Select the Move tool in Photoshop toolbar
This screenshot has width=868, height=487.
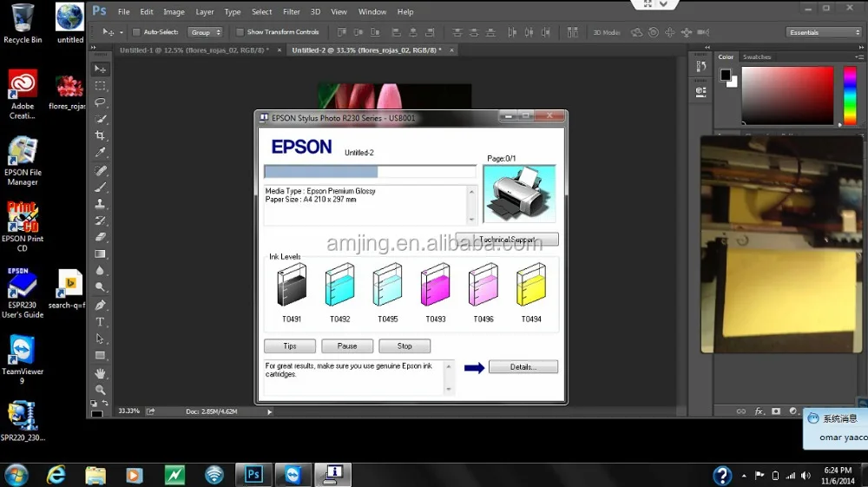[x=100, y=69]
